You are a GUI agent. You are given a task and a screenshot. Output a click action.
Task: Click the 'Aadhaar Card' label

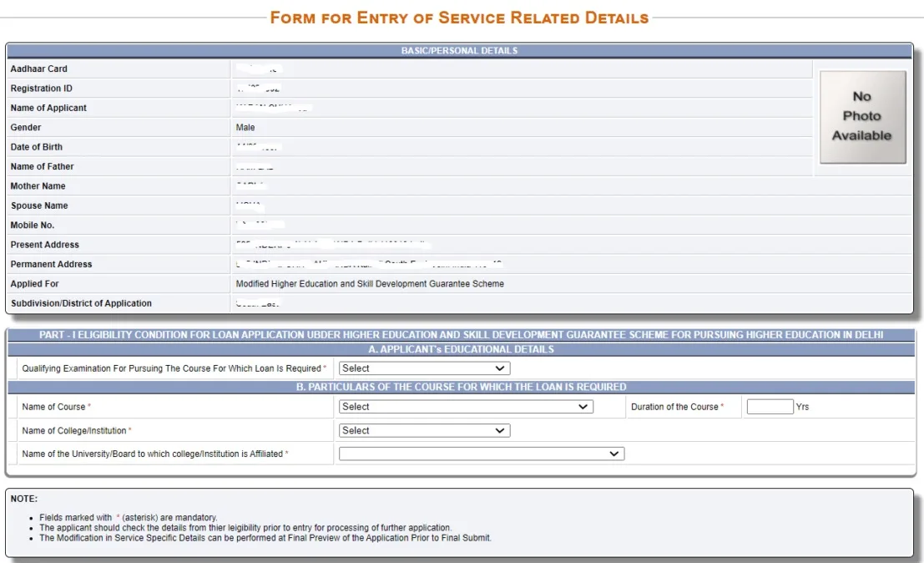(x=39, y=69)
